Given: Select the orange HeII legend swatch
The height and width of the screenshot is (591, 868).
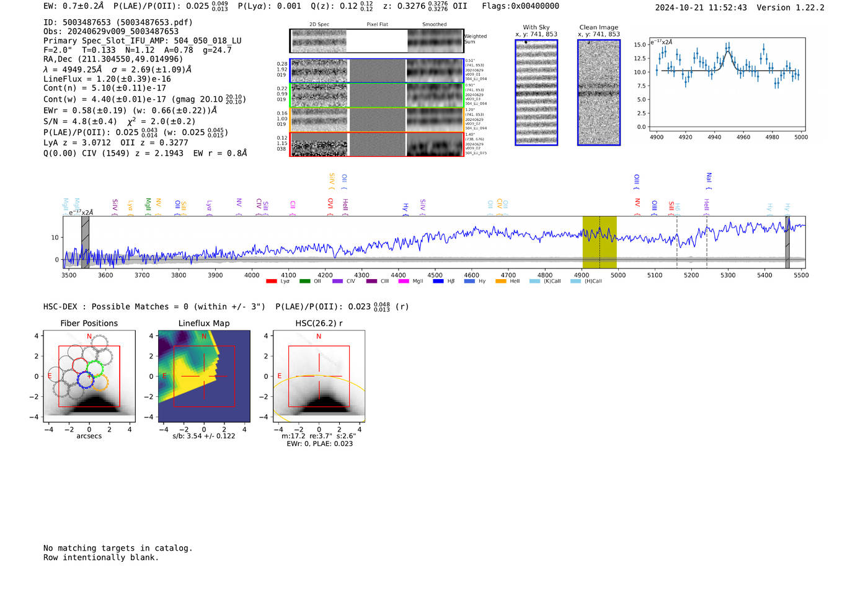Looking at the screenshot, I should (x=501, y=281).
